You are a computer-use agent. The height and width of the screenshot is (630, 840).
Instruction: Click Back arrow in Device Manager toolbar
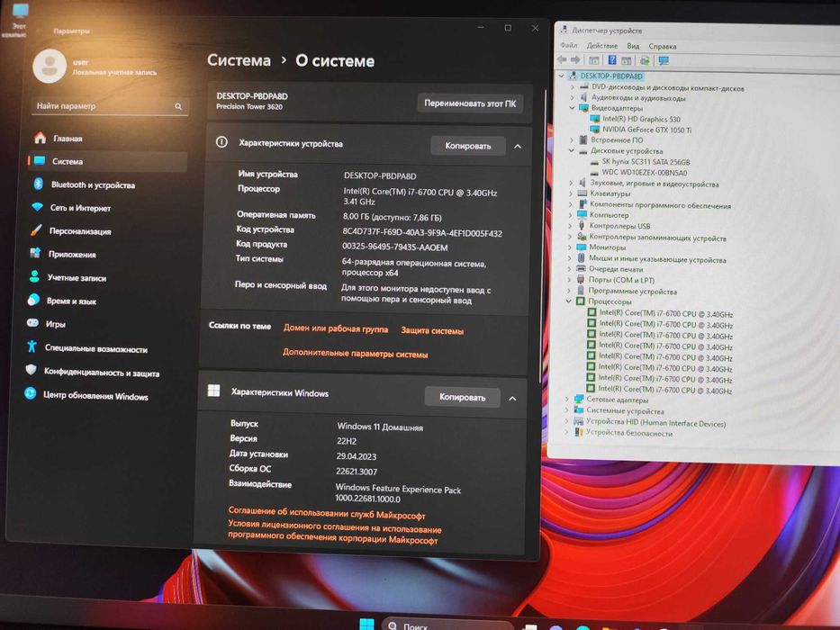point(562,60)
